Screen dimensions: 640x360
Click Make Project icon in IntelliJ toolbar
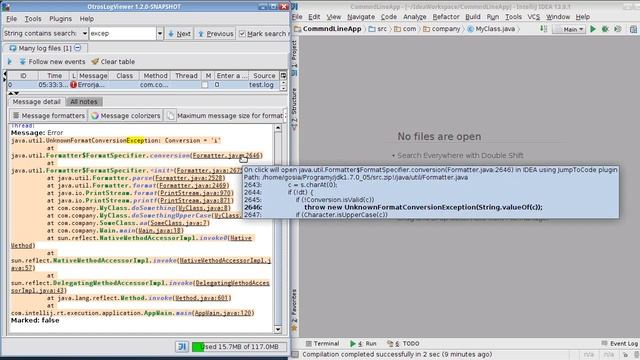coord(543,29)
